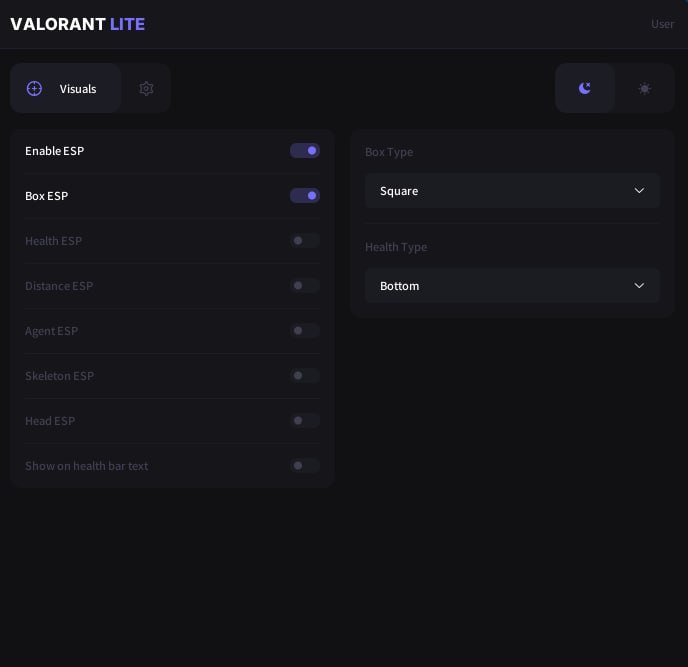This screenshot has width=688, height=667.
Task: Click the Enable ESP label text
Action: 54,151
